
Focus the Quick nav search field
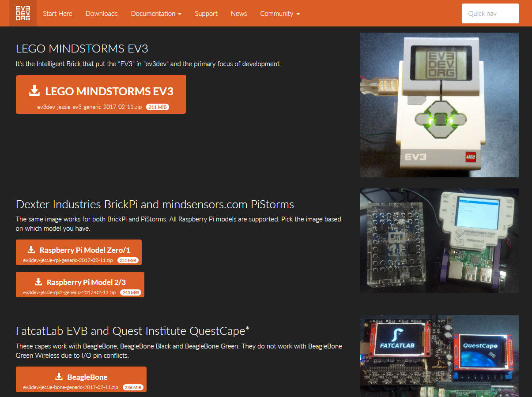(x=490, y=14)
